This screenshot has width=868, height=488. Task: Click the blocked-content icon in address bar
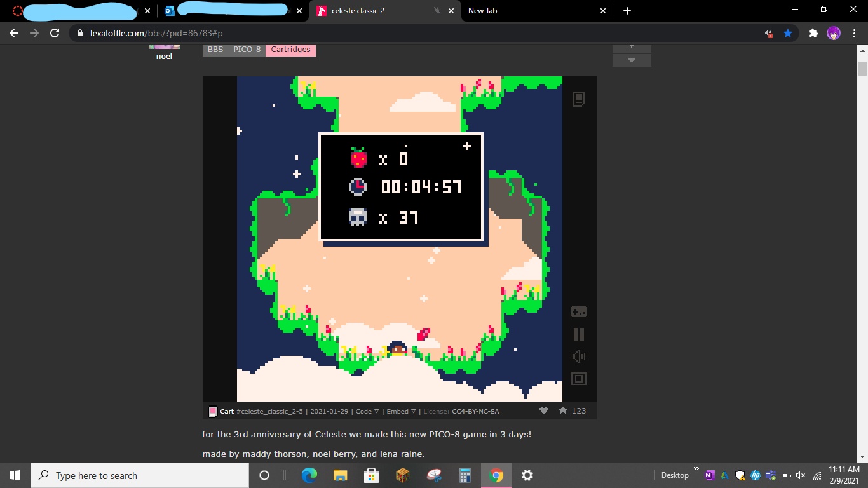click(x=769, y=33)
